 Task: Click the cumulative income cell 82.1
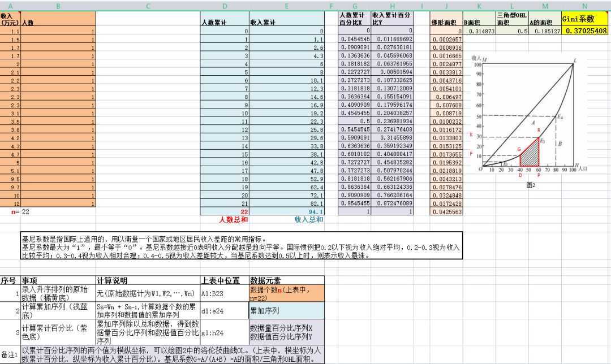tap(287, 203)
